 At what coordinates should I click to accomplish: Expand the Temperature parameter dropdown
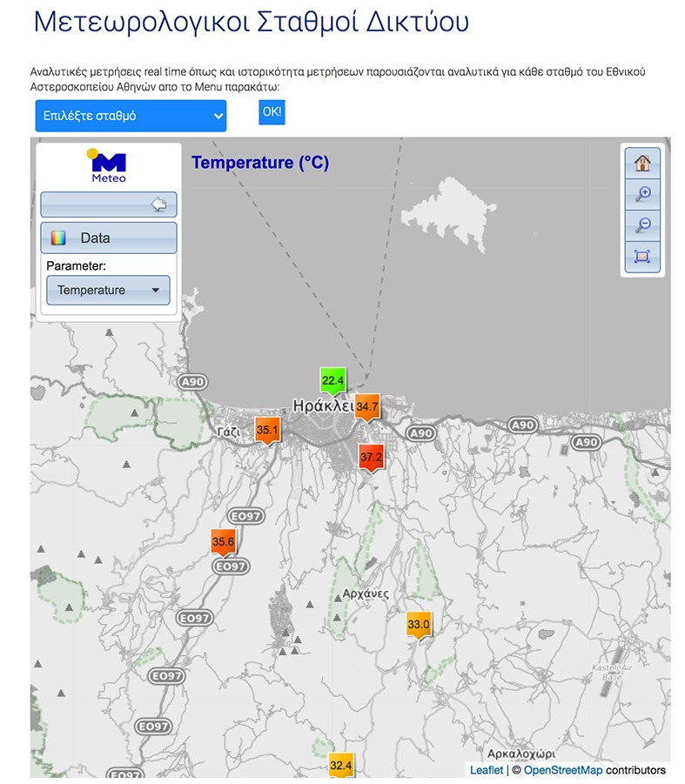pyautogui.click(x=108, y=291)
